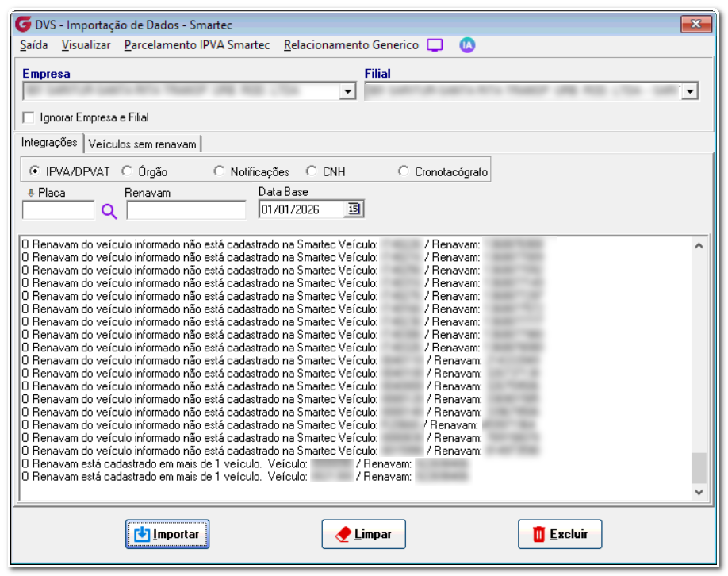The image size is (728, 576).
Task: Click the DVS app logo in title bar
Action: [x=23, y=24]
